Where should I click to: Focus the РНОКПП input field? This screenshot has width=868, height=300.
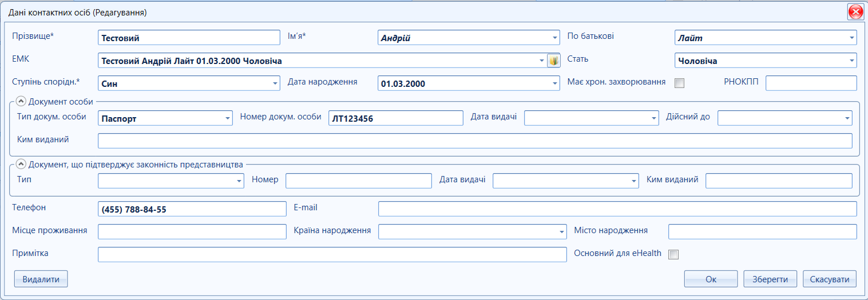coord(811,83)
